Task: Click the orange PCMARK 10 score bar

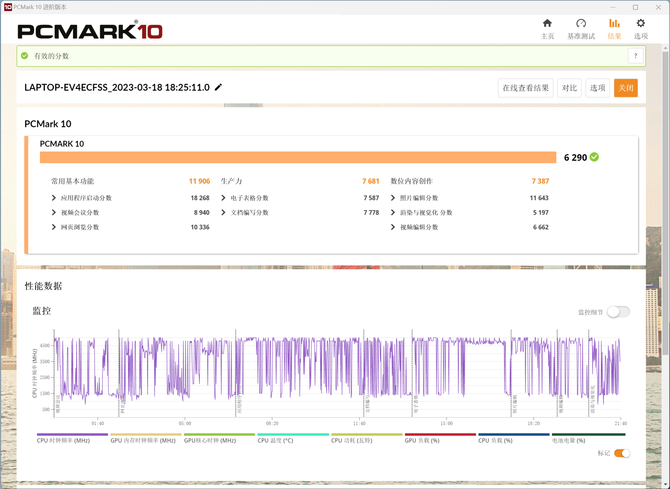Action: pyautogui.click(x=298, y=157)
